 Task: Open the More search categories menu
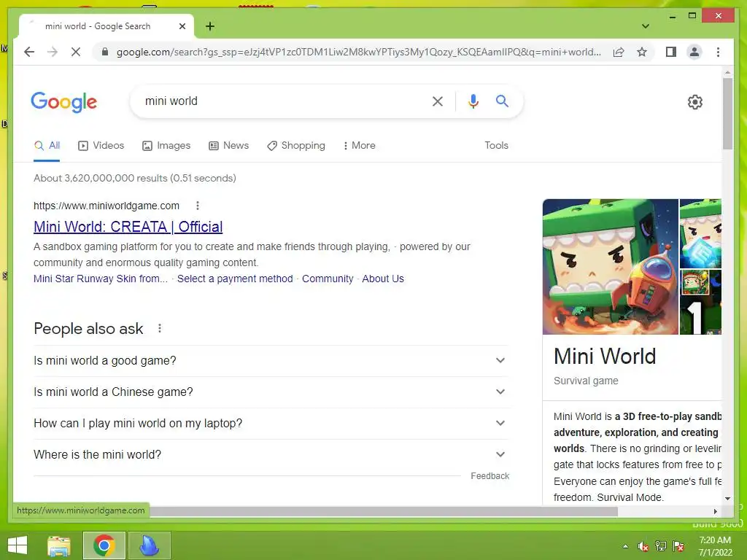359,146
